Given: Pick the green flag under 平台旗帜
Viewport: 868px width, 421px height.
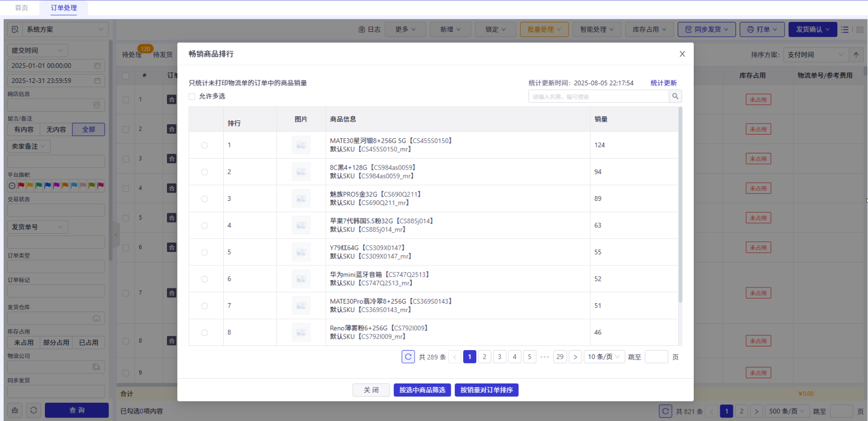Looking at the screenshot, I should click(x=39, y=186).
